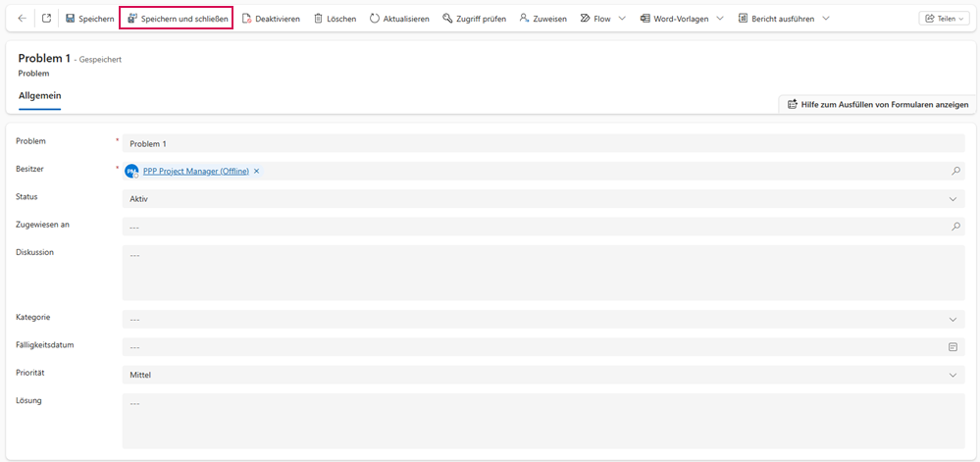
Task: Open PPP Project Manager (Offline) link
Action: 195,171
